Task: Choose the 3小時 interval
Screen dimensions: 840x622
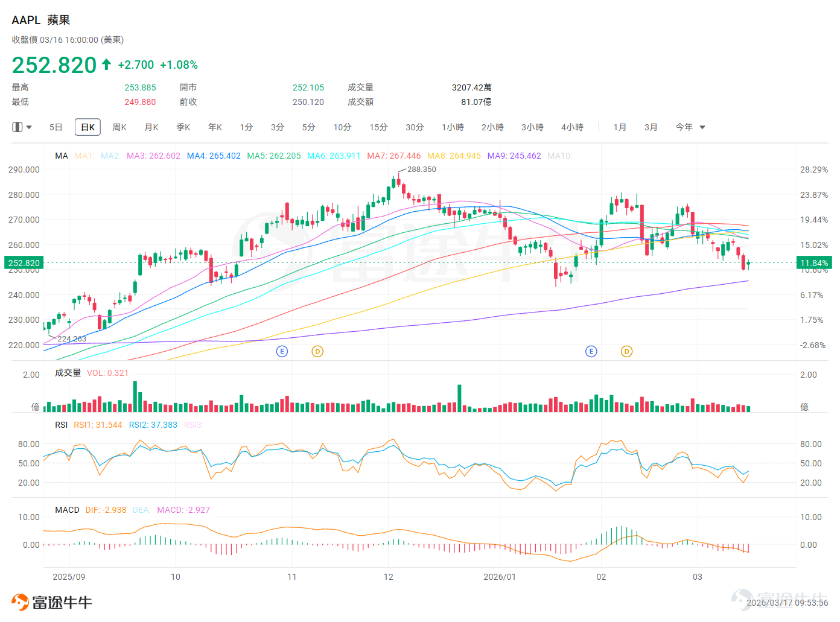Action: pyautogui.click(x=532, y=127)
